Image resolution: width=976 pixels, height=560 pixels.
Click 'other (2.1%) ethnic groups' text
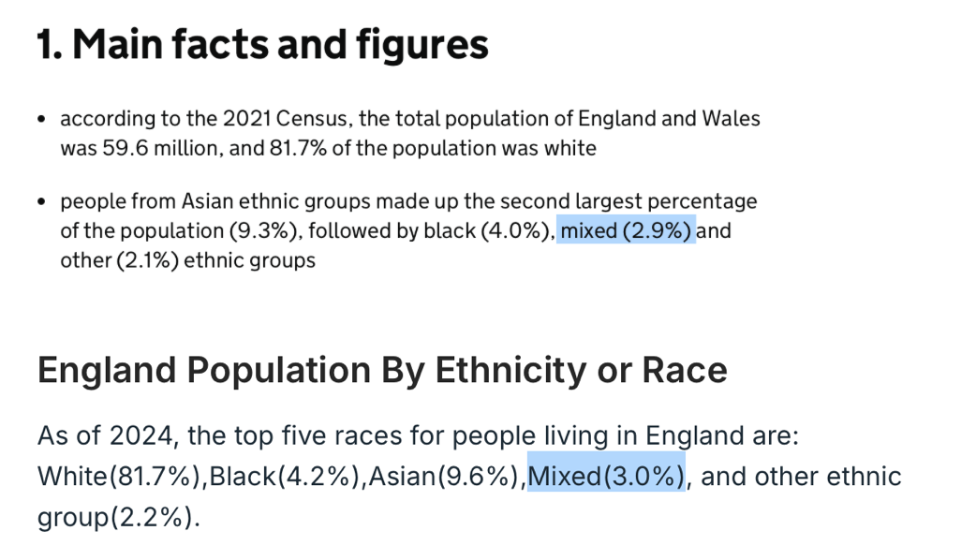pos(188,259)
